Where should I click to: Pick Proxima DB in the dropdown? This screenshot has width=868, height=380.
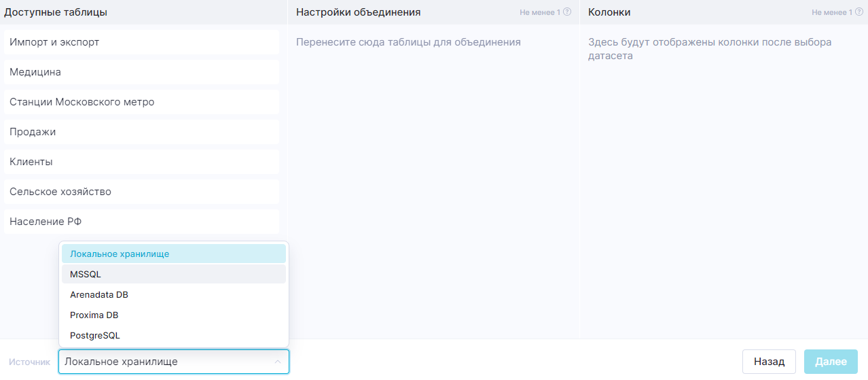[x=173, y=315]
